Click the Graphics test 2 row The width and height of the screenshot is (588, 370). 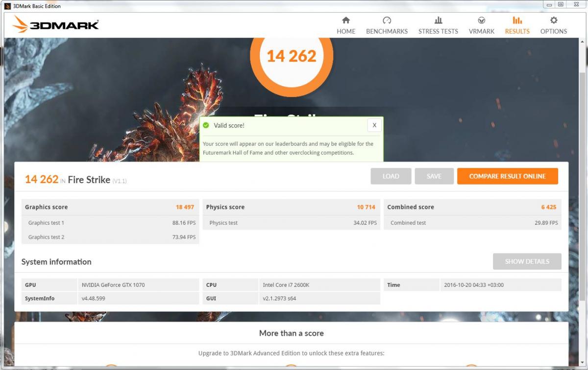coord(110,237)
